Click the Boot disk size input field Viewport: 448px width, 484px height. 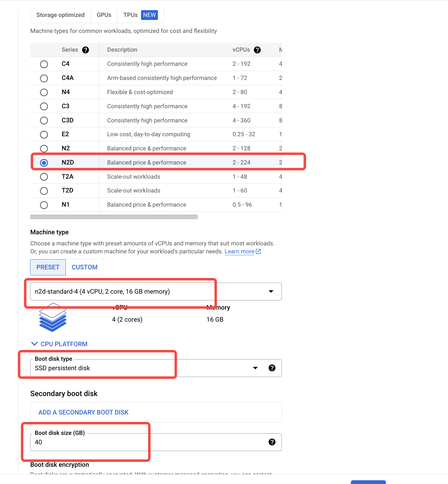click(149, 442)
